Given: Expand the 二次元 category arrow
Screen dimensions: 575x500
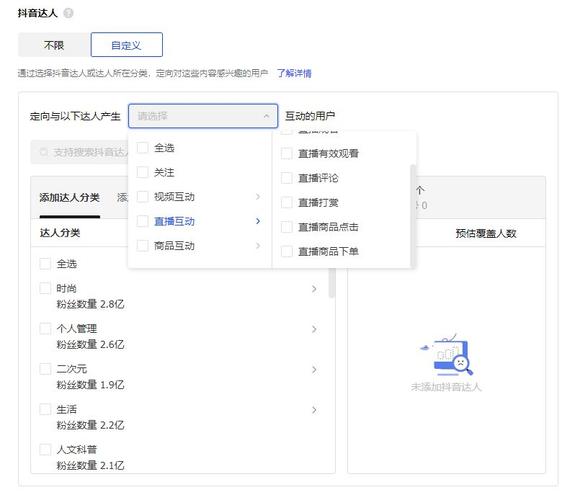Looking at the screenshot, I should 314,370.
